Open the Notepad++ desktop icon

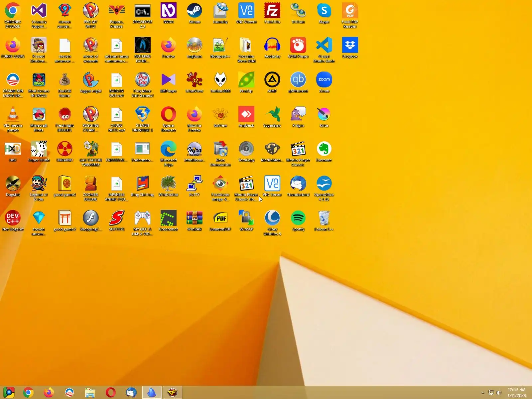(220, 48)
